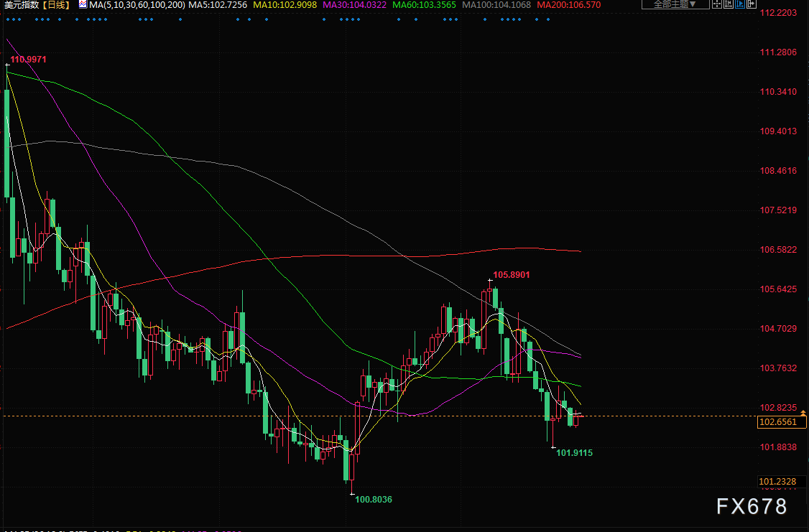Image resolution: width=809 pixels, height=532 pixels.
Task: Click the 110.3410 axis label
Action: (x=778, y=92)
